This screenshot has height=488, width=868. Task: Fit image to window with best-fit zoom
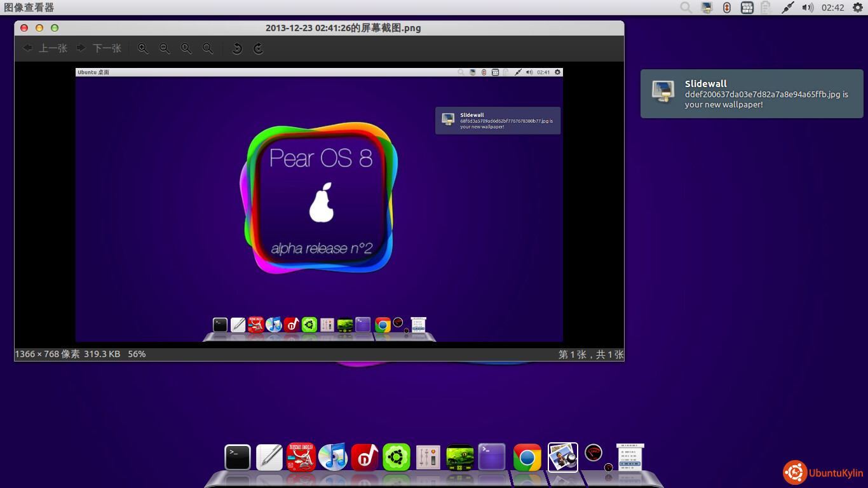pyautogui.click(x=208, y=48)
